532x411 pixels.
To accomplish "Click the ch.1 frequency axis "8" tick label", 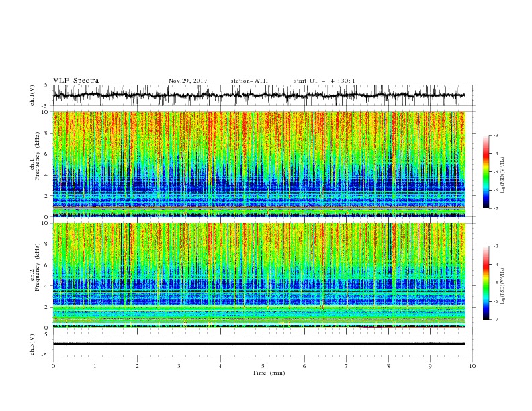I will (46, 133).
